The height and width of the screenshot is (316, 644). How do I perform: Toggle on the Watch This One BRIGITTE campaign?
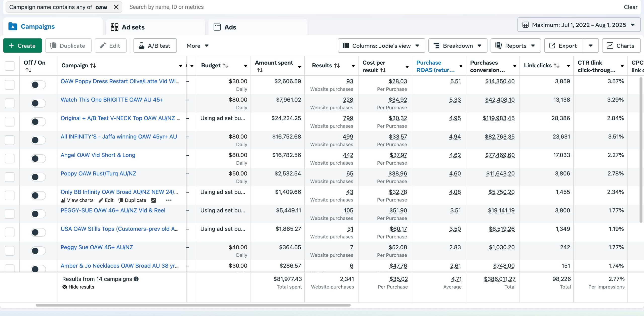38,103
